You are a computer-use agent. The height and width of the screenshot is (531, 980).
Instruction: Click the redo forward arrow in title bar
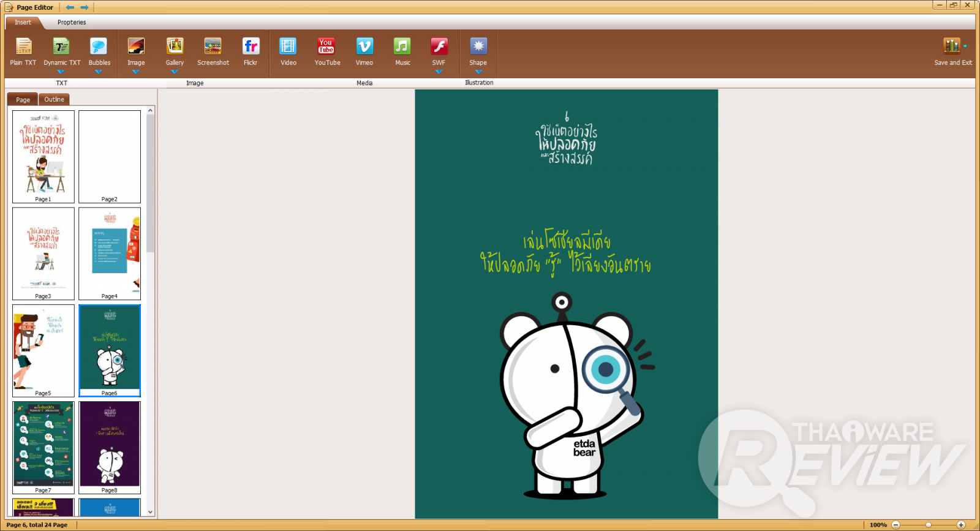(85, 7)
